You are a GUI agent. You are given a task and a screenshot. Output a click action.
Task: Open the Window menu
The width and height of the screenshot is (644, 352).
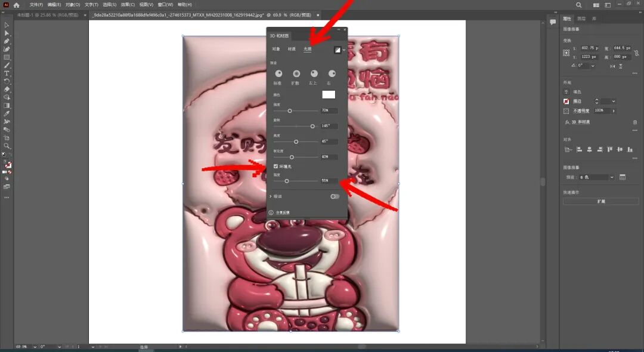coord(166,5)
